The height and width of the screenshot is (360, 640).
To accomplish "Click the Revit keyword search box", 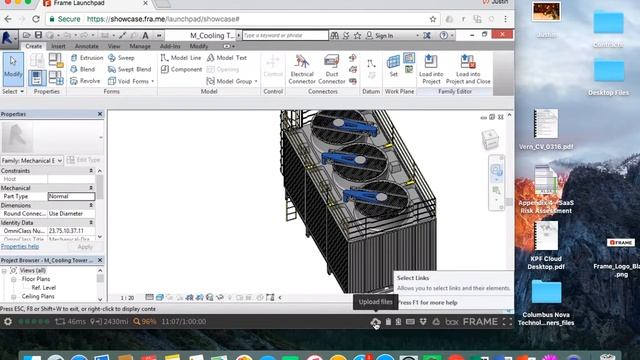I will [285, 36].
